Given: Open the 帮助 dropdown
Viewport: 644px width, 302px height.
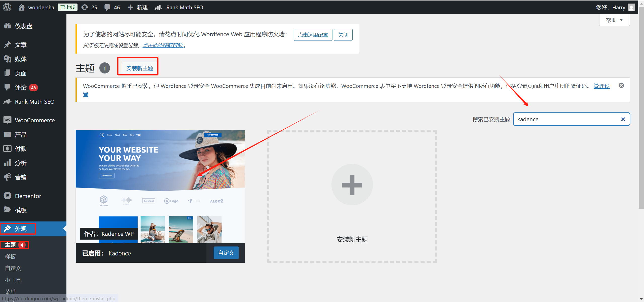Looking at the screenshot, I should tap(614, 20).
